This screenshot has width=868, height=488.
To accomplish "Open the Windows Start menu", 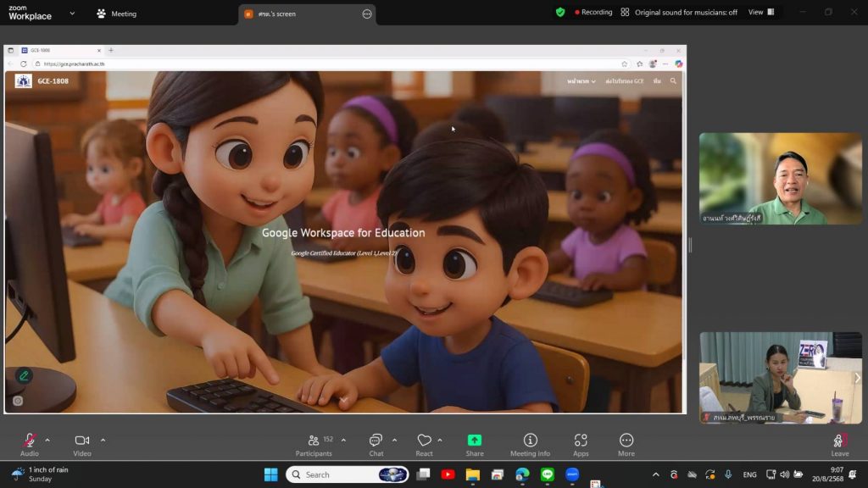I will coord(270,474).
